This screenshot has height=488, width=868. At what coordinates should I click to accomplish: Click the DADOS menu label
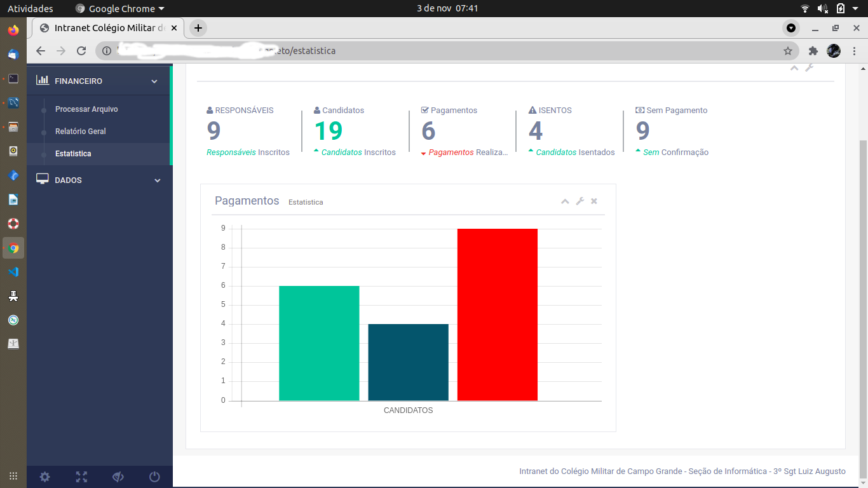(x=69, y=180)
